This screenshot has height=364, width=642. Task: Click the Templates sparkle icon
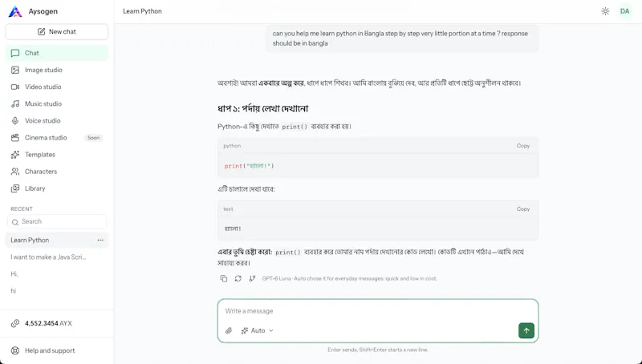point(15,155)
